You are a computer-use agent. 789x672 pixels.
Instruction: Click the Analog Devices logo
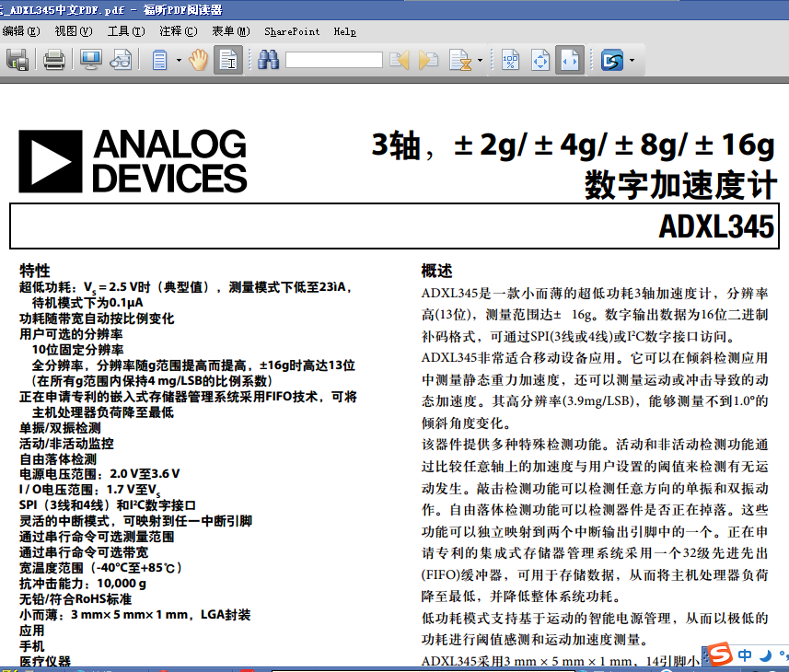(x=133, y=161)
